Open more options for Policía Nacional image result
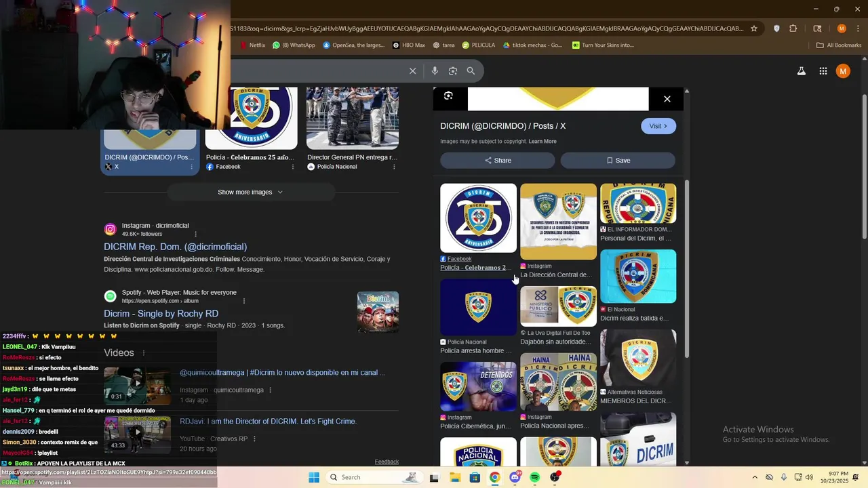The image size is (868, 488). pos(394,167)
